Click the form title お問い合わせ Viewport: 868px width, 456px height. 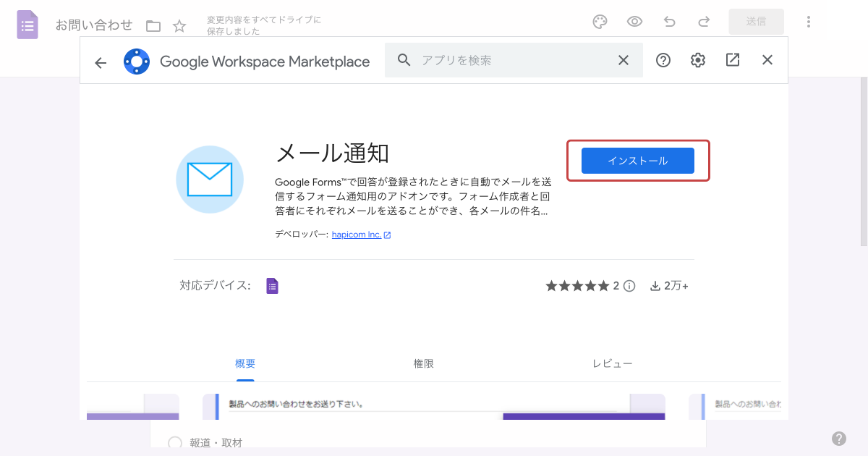coord(94,25)
